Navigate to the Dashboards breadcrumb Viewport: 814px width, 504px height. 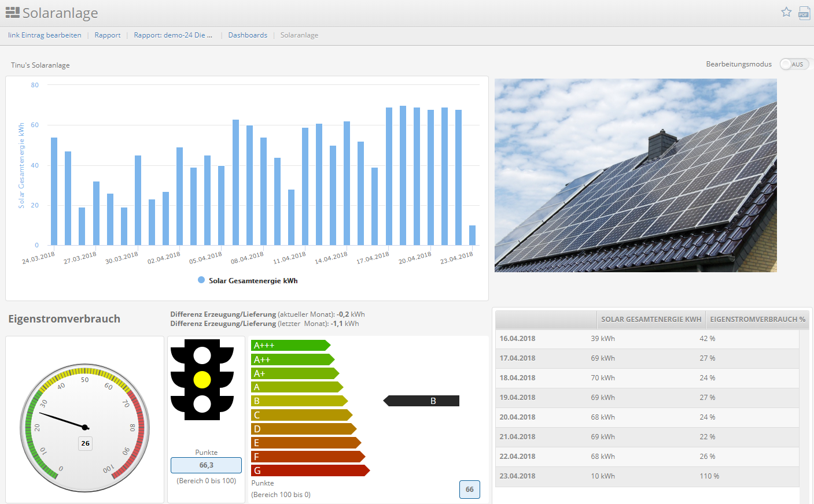(x=248, y=35)
